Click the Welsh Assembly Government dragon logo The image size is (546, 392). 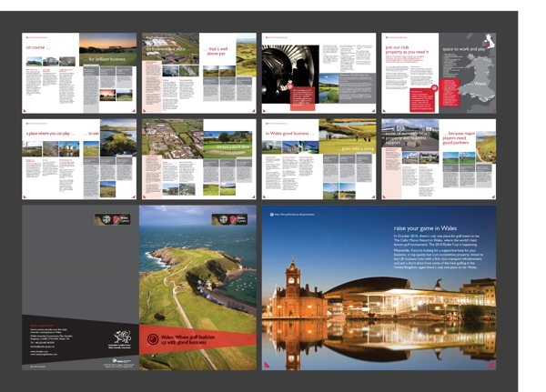tap(120, 339)
